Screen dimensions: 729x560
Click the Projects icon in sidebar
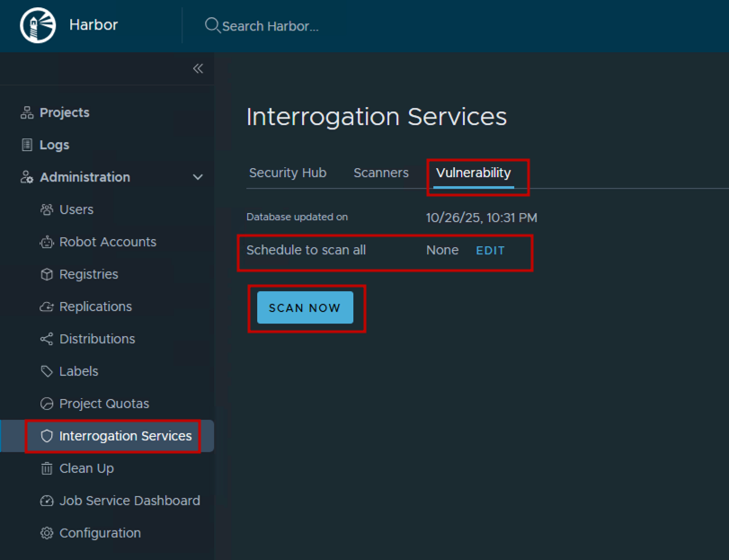pos(27,112)
